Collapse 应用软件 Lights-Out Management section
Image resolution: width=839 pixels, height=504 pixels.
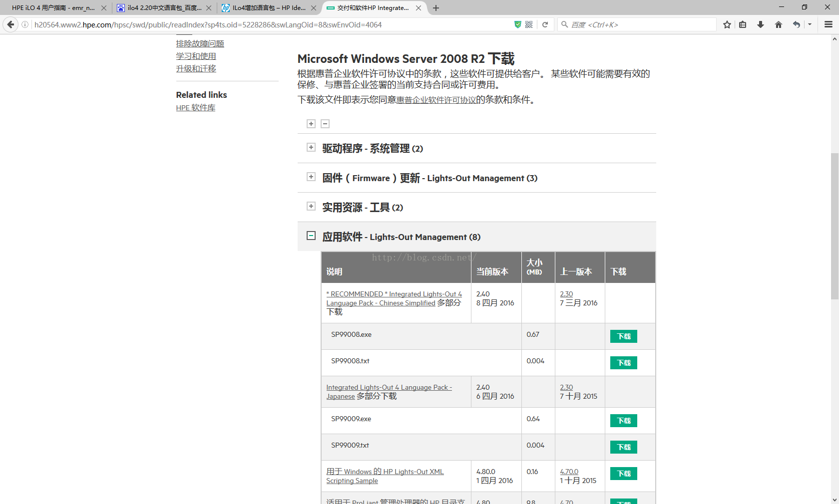tap(311, 236)
